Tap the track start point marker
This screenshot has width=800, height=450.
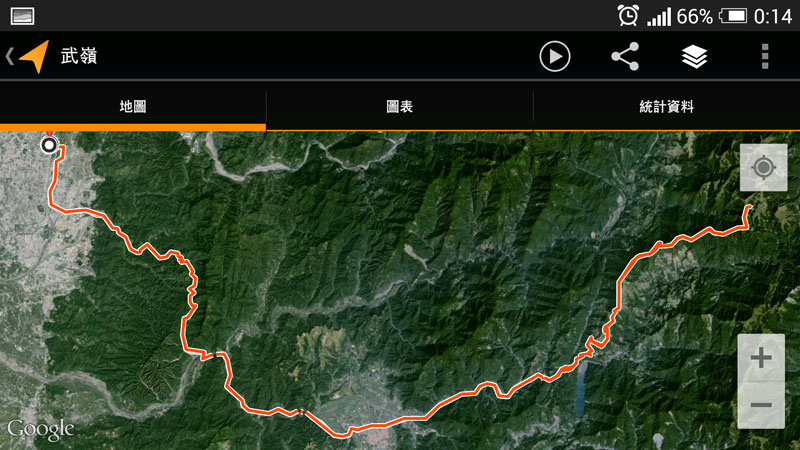(x=49, y=145)
